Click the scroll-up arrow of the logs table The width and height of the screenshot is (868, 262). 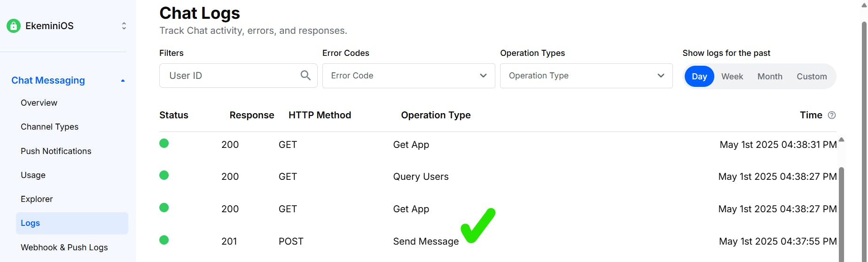point(842,139)
